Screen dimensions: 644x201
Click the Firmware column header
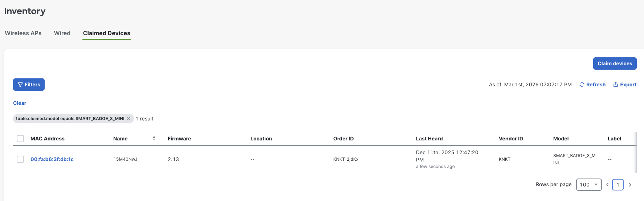point(179,139)
